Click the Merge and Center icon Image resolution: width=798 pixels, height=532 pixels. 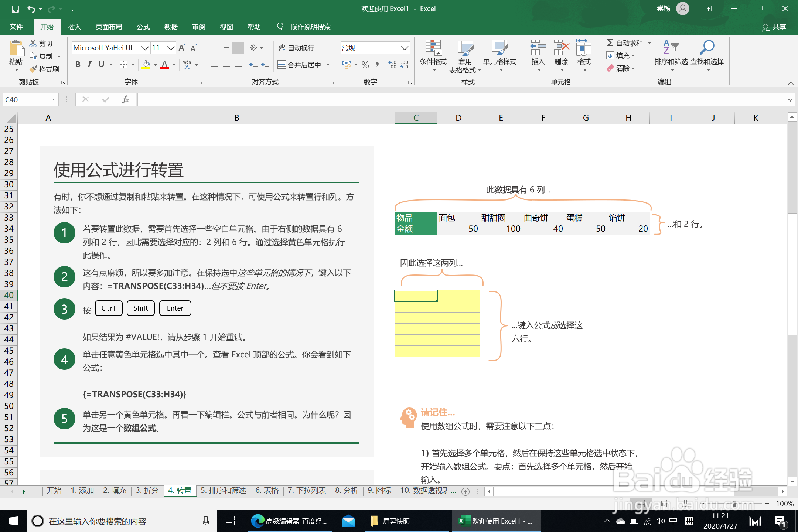click(282, 65)
